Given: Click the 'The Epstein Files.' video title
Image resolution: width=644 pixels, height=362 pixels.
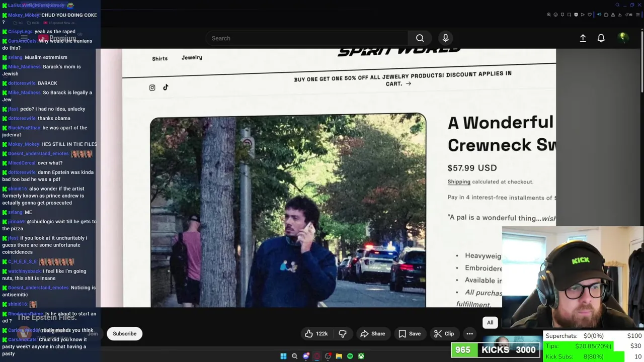Looking at the screenshot, I should (47, 317).
